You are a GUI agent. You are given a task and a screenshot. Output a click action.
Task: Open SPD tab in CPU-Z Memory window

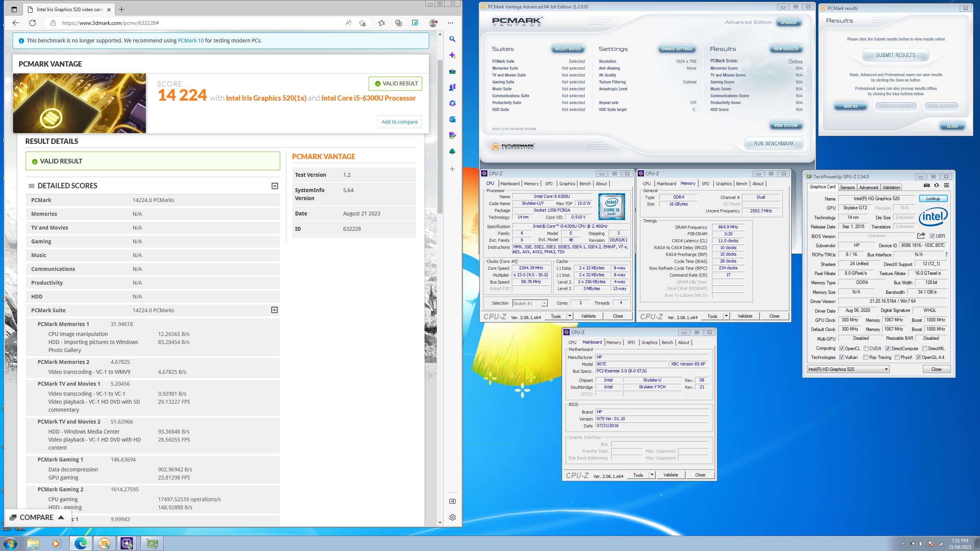click(705, 184)
